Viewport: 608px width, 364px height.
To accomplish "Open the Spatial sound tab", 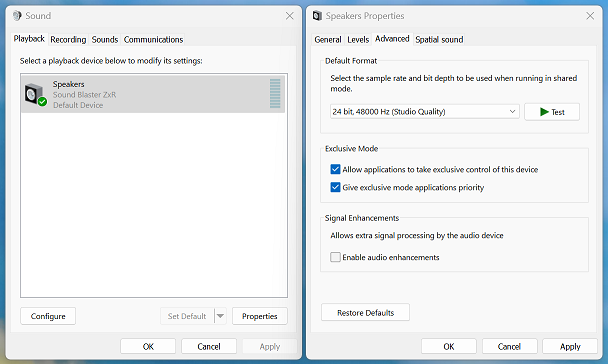I will point(439,40).
